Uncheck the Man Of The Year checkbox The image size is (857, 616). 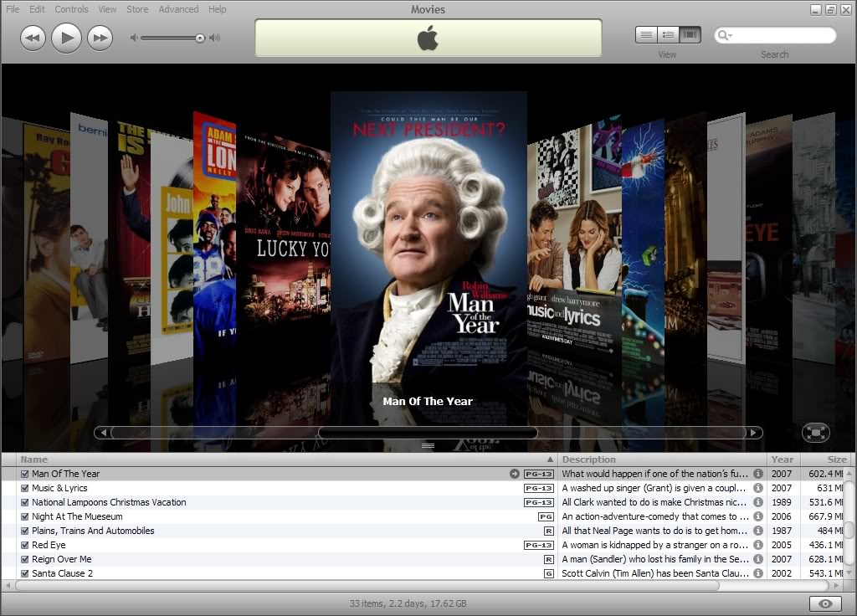tap(24, 474)
